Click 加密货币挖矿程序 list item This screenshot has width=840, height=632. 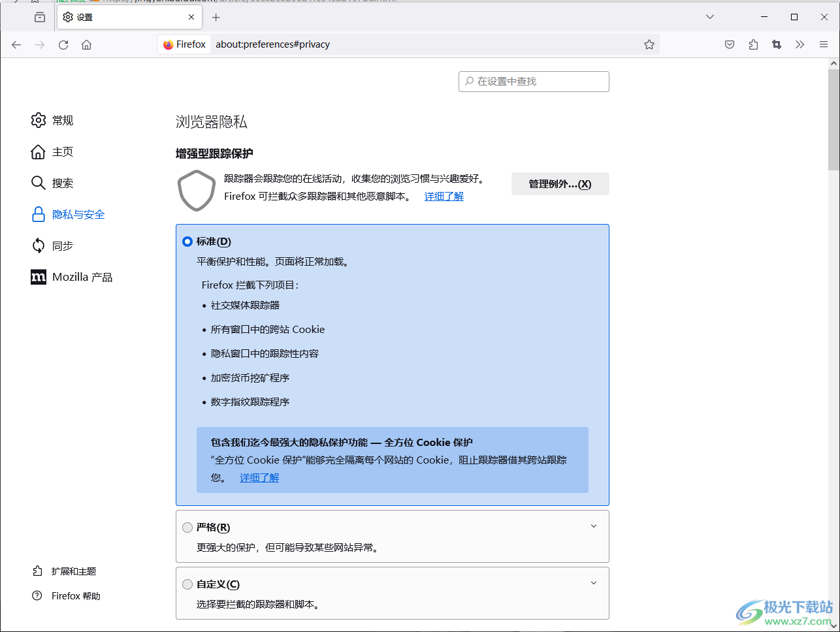250,377
